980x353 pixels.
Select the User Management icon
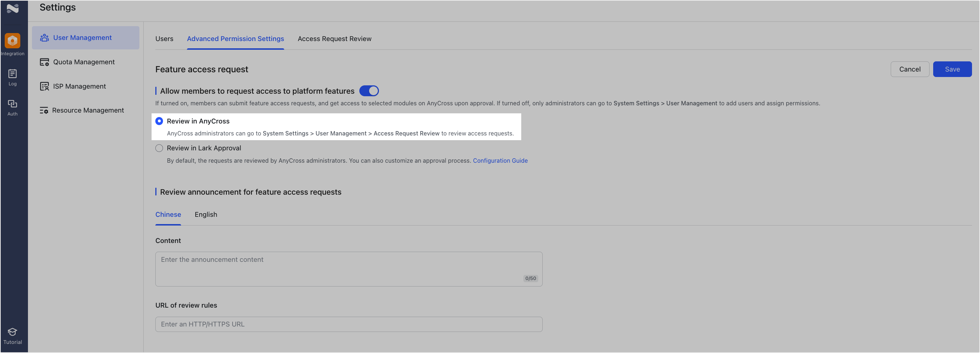click(45, 37)
